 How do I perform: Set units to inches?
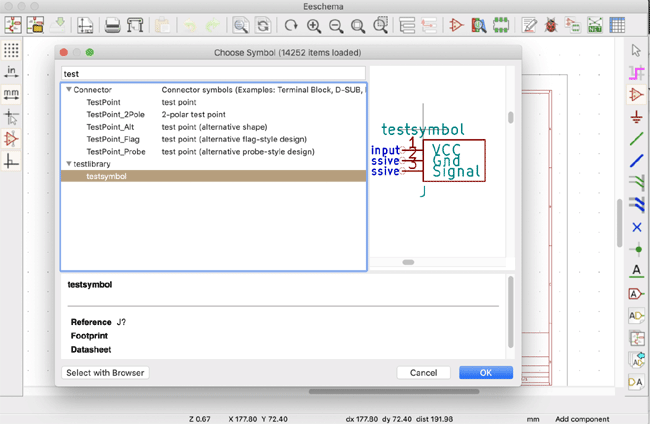(x=11, y=72)
